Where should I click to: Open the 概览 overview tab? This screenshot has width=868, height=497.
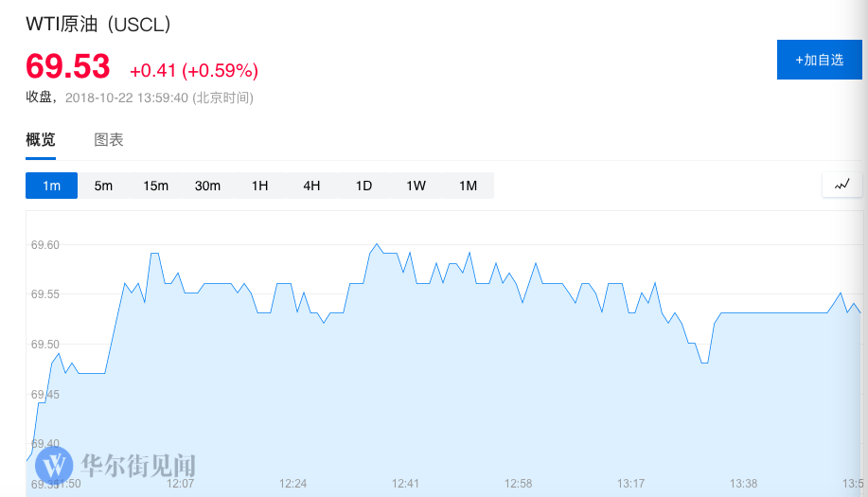point(41,139)
